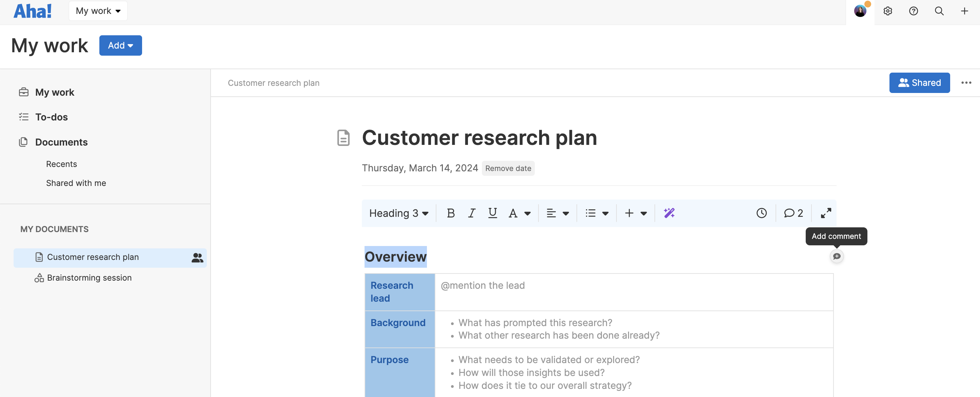Viewport: 980px width, 397px height.
Task: Click Customer research plan breadcrumb
Action: (274, 82)
